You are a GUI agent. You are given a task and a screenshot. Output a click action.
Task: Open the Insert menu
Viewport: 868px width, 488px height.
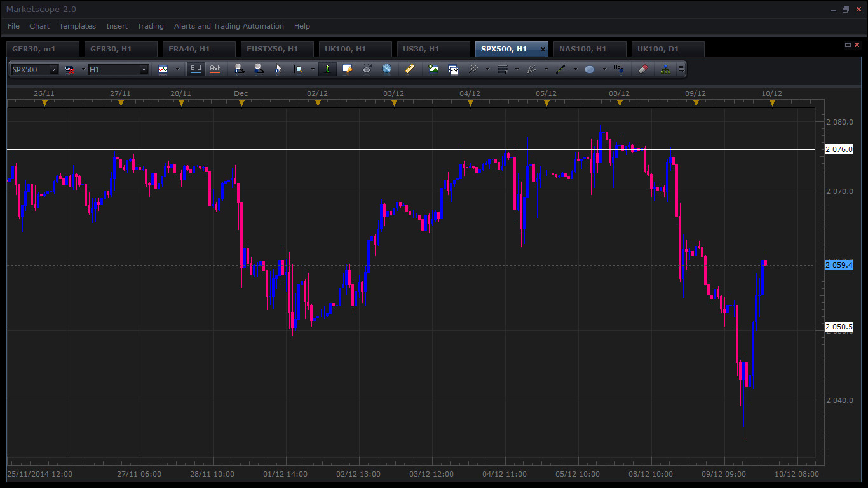click(x=117, y=26)
